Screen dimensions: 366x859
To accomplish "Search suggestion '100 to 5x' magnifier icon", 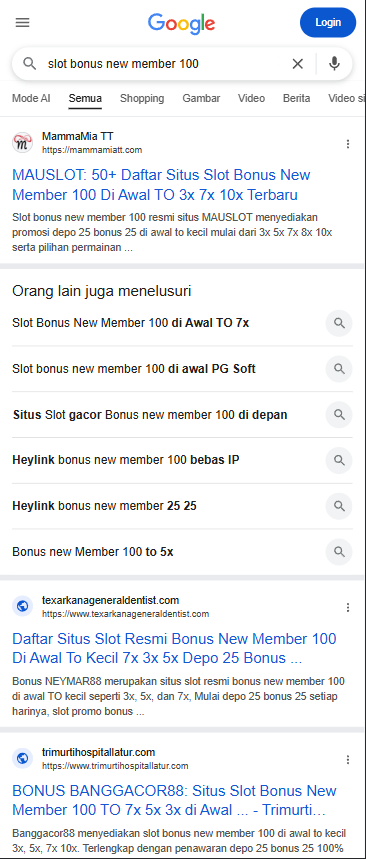I will [339, 552].
